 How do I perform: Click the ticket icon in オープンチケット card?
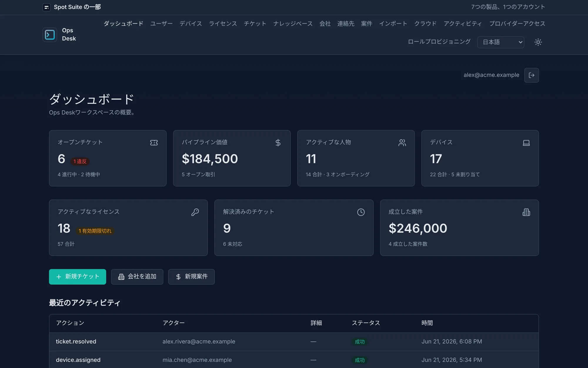pyautogui.click(x=154, y=143)
